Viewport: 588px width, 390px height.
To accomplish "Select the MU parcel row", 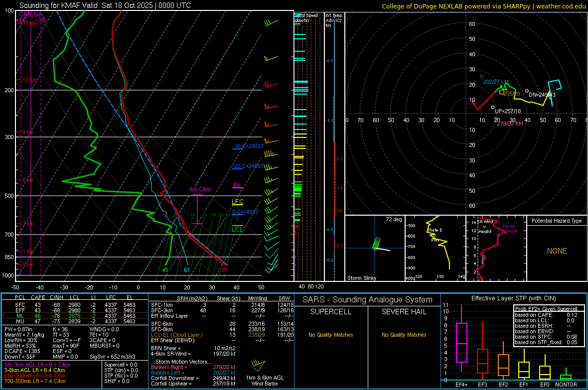I will 75,321.
